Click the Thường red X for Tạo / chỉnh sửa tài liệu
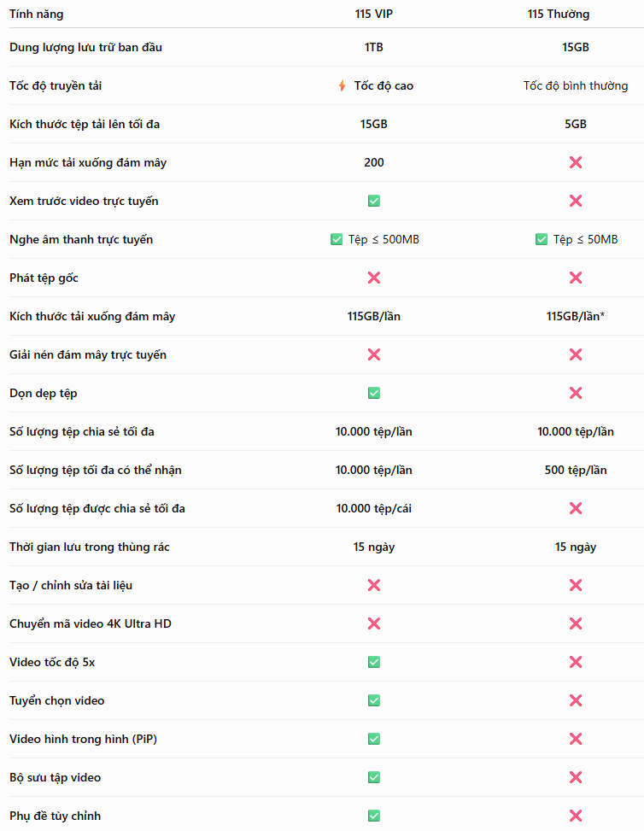 576,585
